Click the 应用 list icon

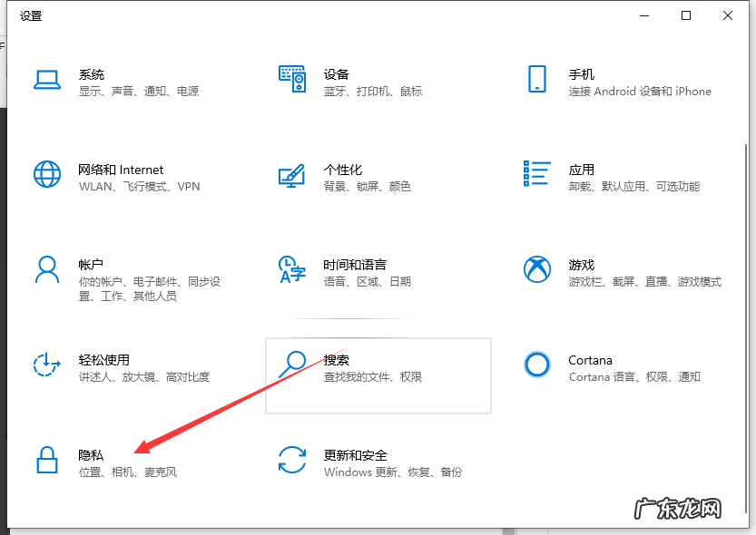537,175
